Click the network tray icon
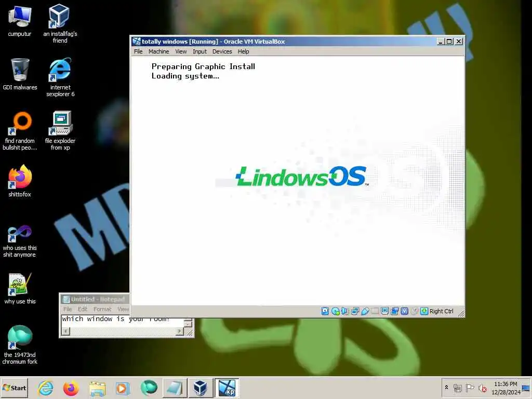 point(458,388)
